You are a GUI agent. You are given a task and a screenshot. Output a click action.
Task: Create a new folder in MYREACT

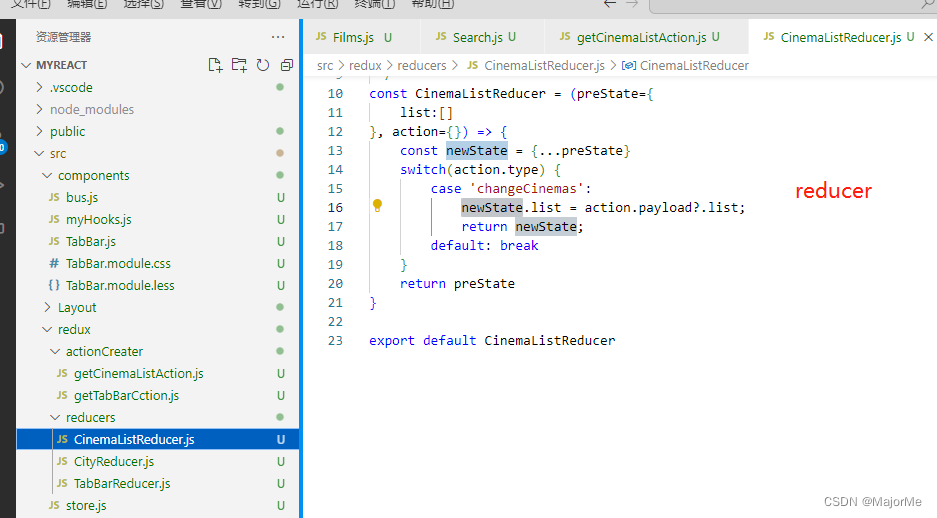point(239,65)
